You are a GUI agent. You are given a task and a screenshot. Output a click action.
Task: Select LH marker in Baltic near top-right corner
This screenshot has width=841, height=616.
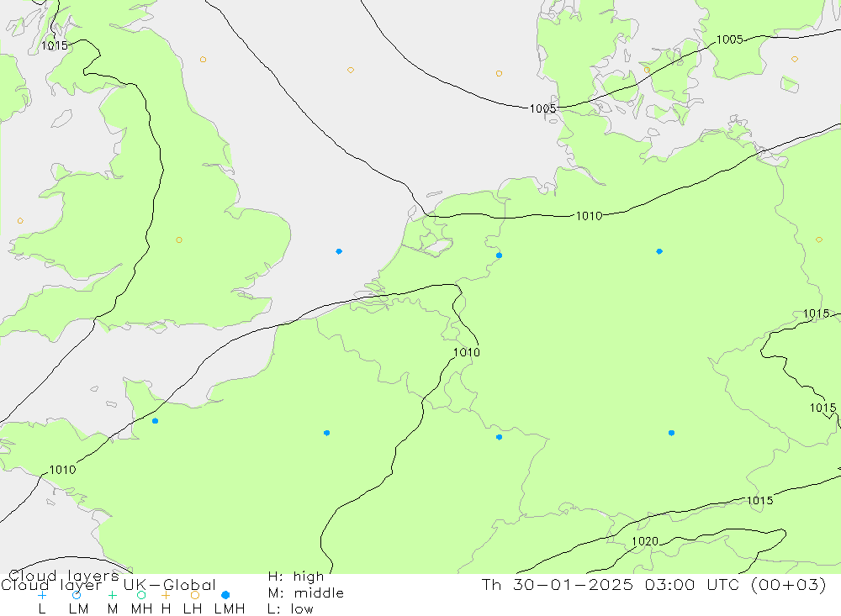coord(795,59)
